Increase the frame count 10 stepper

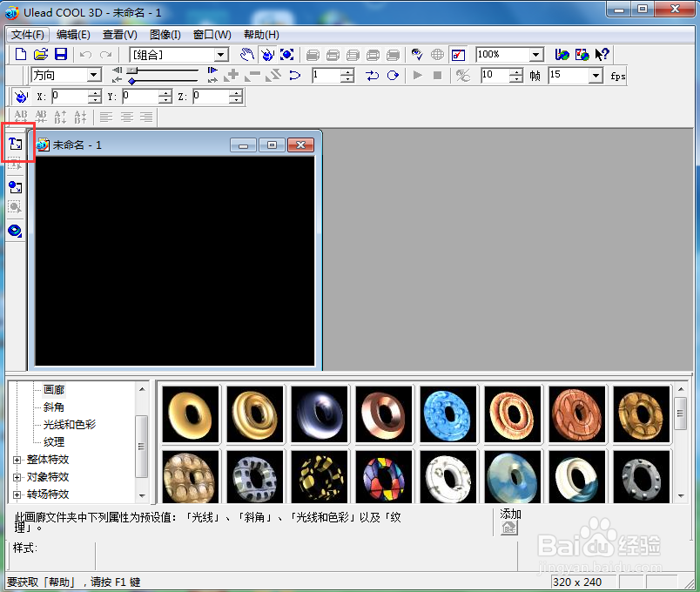coord(515,72)
